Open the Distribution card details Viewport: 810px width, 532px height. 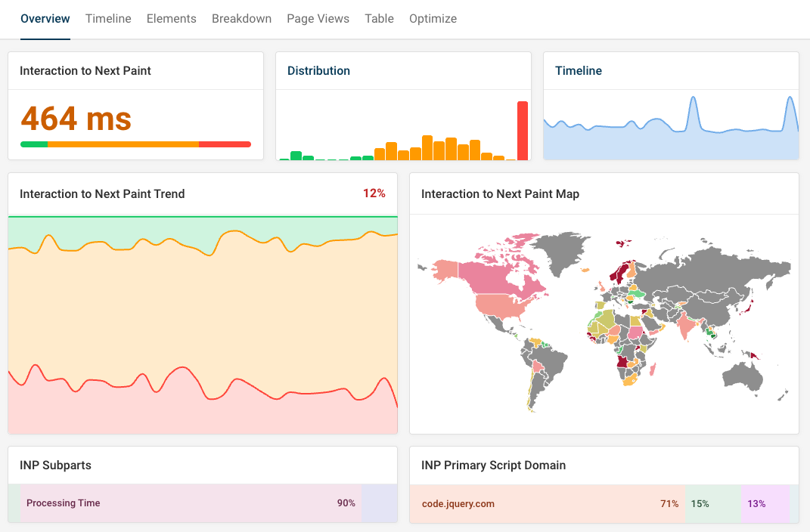[x=318, y=70]
